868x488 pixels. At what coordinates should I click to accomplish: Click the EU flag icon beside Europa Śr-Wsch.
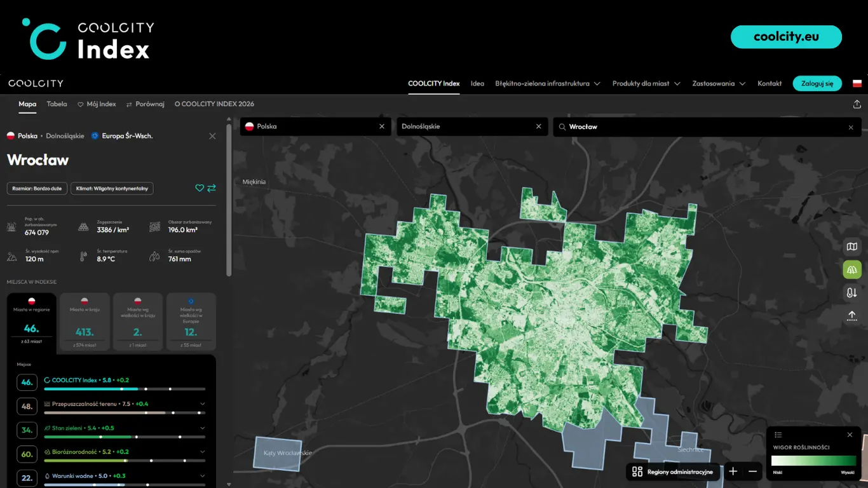95,136
